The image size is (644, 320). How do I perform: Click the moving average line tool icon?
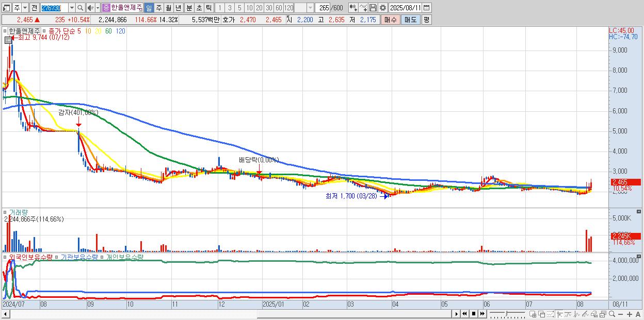568,314
